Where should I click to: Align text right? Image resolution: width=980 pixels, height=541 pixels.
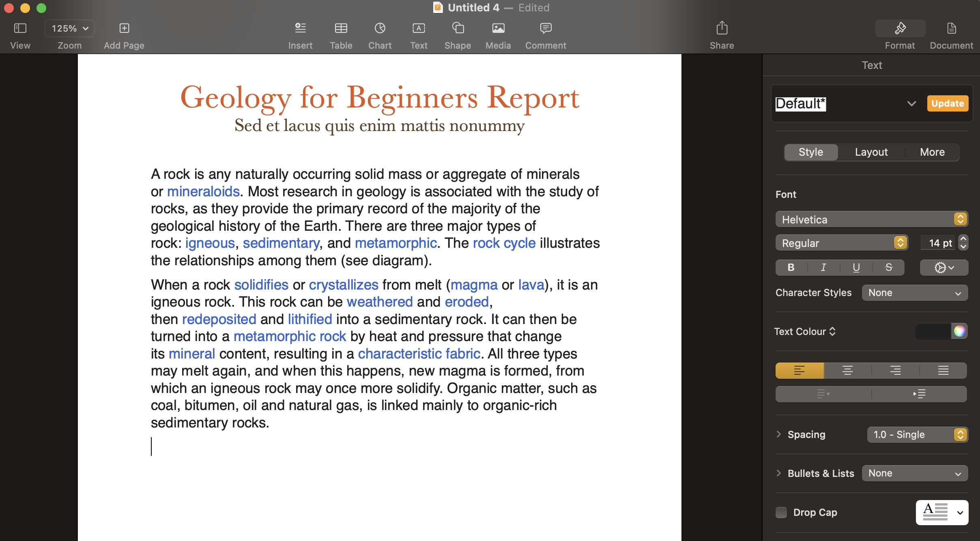[x=895, y=371]
